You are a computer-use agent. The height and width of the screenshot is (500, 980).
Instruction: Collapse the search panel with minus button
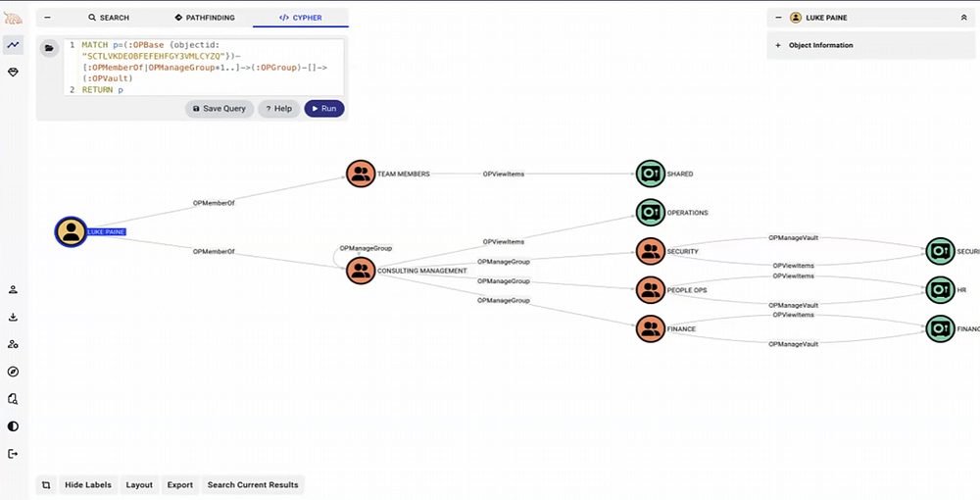click(47, 18)
